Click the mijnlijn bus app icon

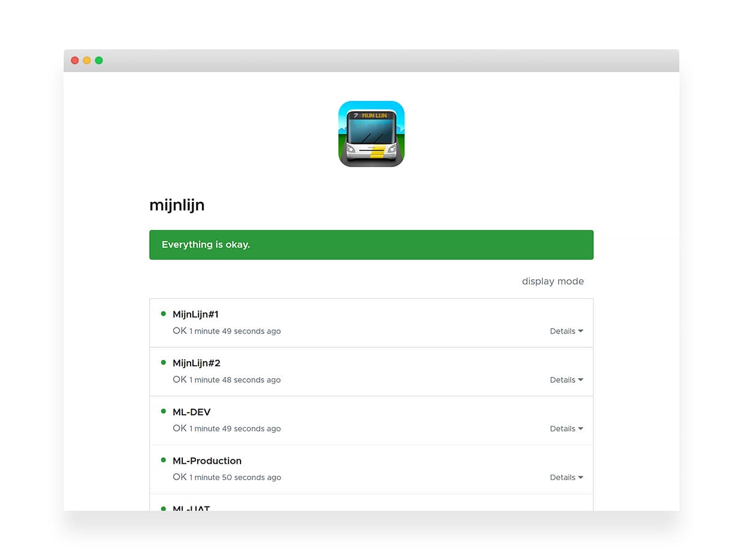[x=371, y=133]
